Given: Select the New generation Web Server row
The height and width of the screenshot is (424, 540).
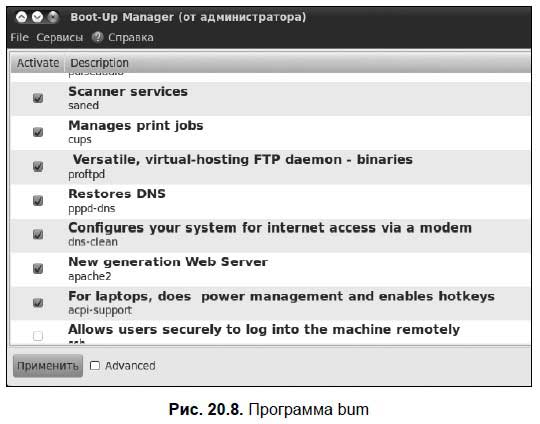Looking at the screenshot, I should coord(270,269).
